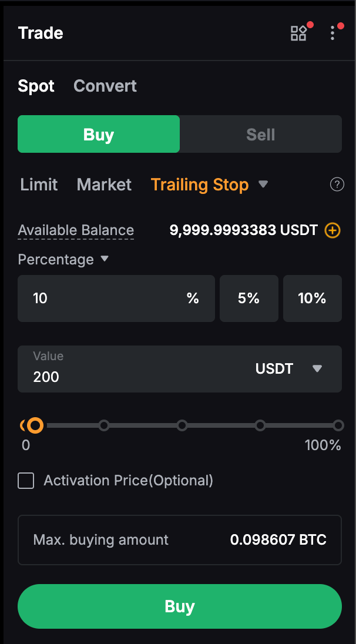Screen dimensions: 356x644
Task: Open the widgets layout grid icon
Action: pyautogui.click(x=298, y=33)
